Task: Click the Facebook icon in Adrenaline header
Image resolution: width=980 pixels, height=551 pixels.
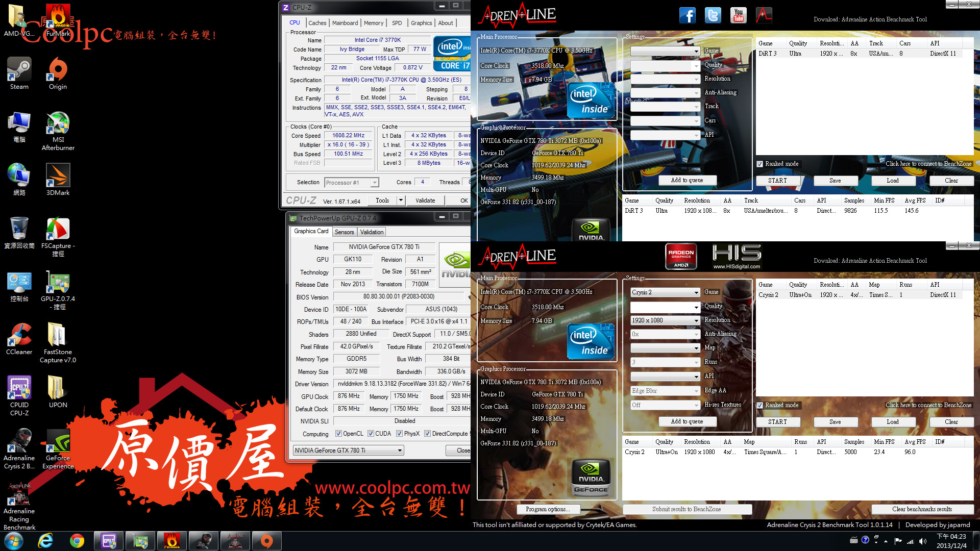Action: coord(688,15)
